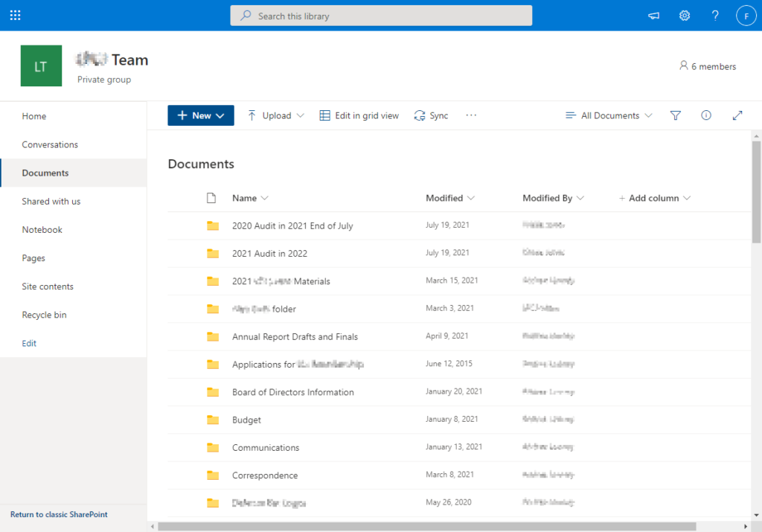Screen dimensions: 762x532
Task: Click Return to classic SharePoint link
Action: point(57,514)
